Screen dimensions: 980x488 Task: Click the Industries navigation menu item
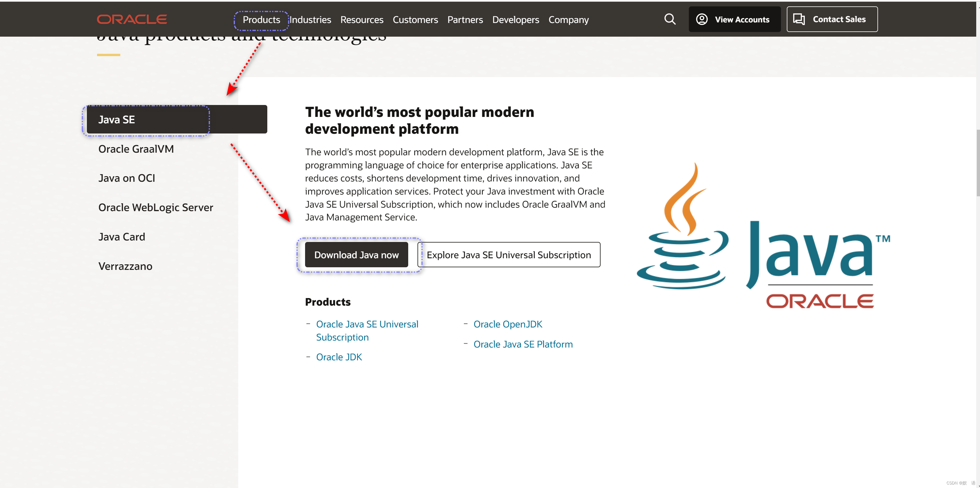[311, 19]
